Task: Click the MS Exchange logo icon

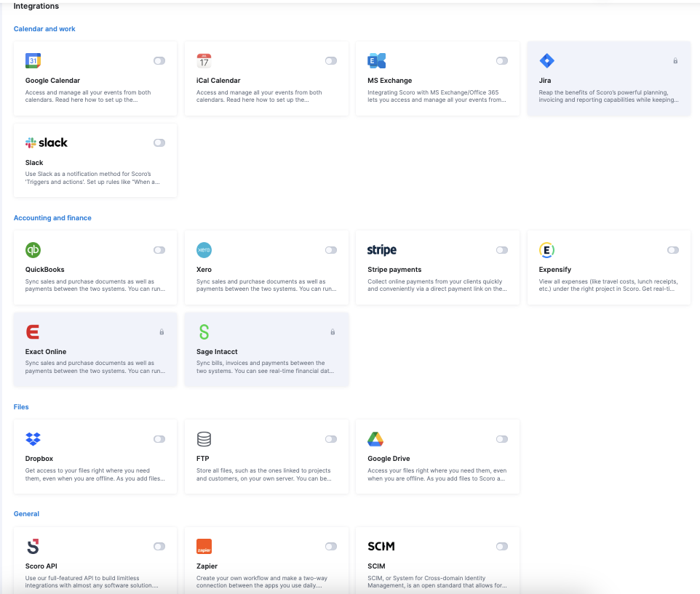Action: coord(376,60)
